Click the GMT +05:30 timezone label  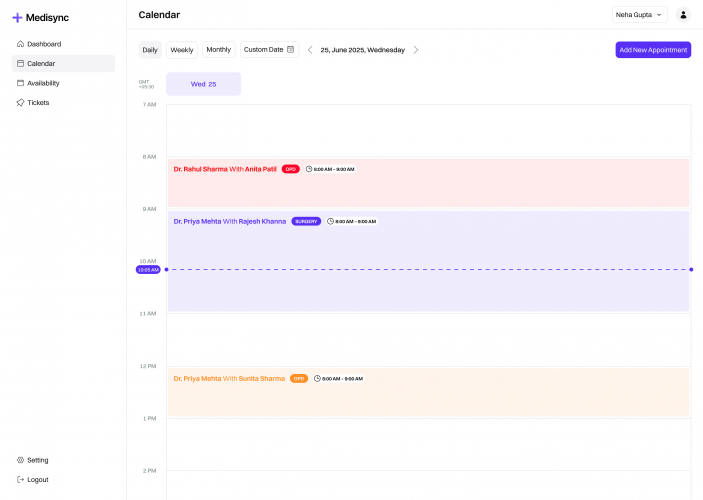pos(146,84)
